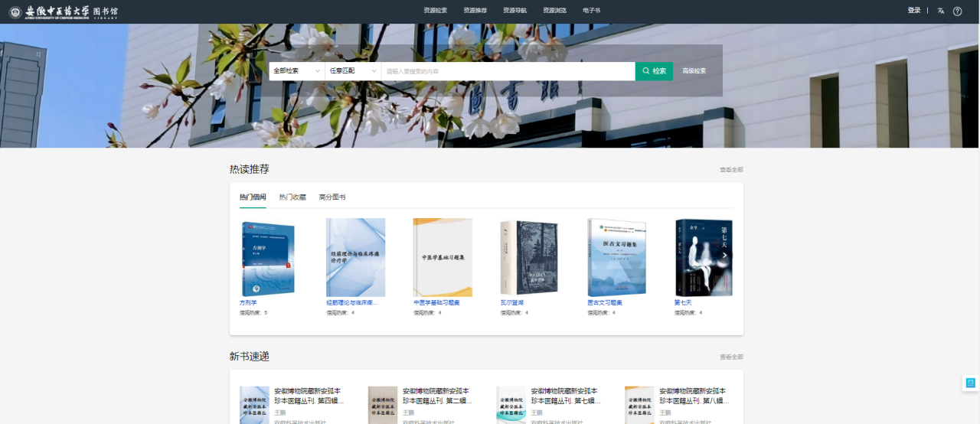This screenshot has width=980, height=424.
Task: Click cover thumbnail of 第二辑 new book
Action: click(383, 405)
